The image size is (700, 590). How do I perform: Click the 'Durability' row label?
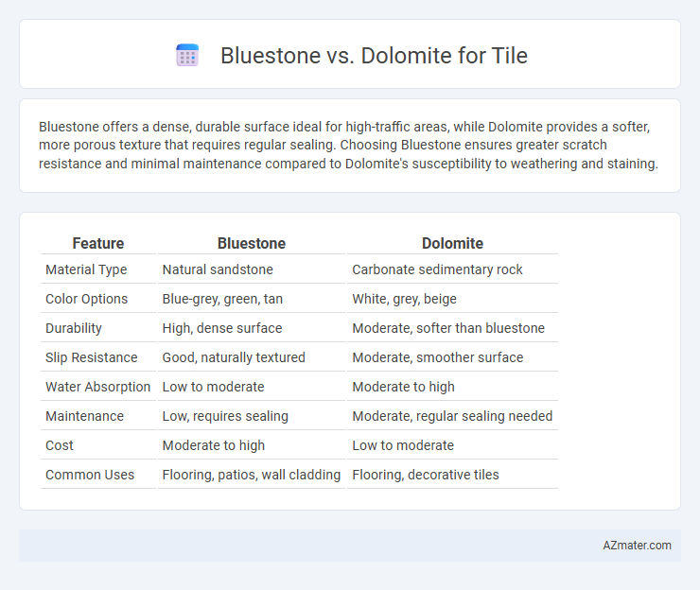point(74,328)
